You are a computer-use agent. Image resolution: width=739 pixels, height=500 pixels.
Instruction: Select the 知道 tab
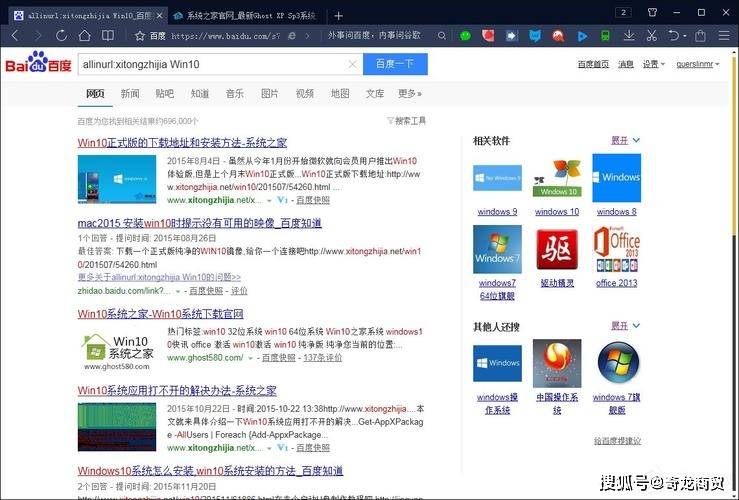pyautogui.click(x=200, y=94)
